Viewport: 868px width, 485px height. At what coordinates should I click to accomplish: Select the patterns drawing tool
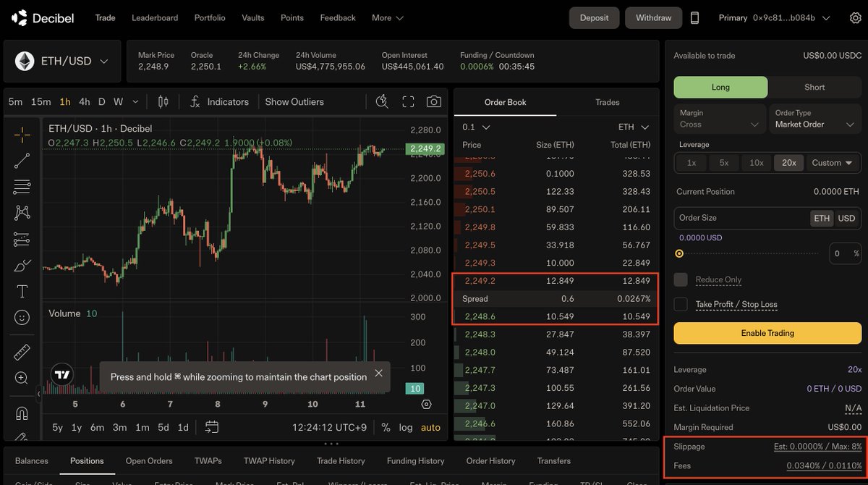22,213
